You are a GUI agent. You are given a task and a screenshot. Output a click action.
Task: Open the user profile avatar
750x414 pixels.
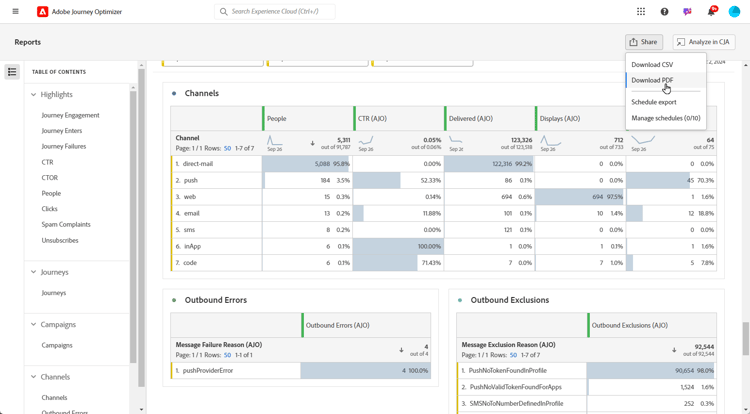click(734, 12)
